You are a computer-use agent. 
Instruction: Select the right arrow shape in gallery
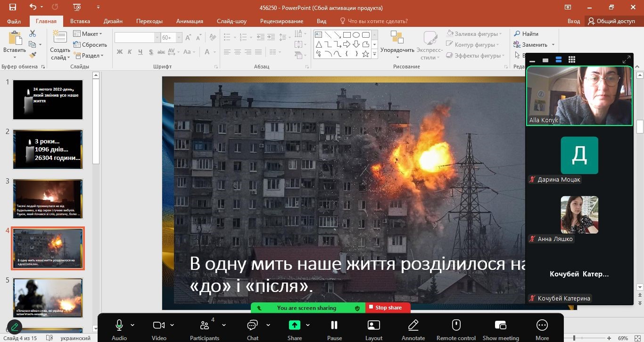point(347,44)
